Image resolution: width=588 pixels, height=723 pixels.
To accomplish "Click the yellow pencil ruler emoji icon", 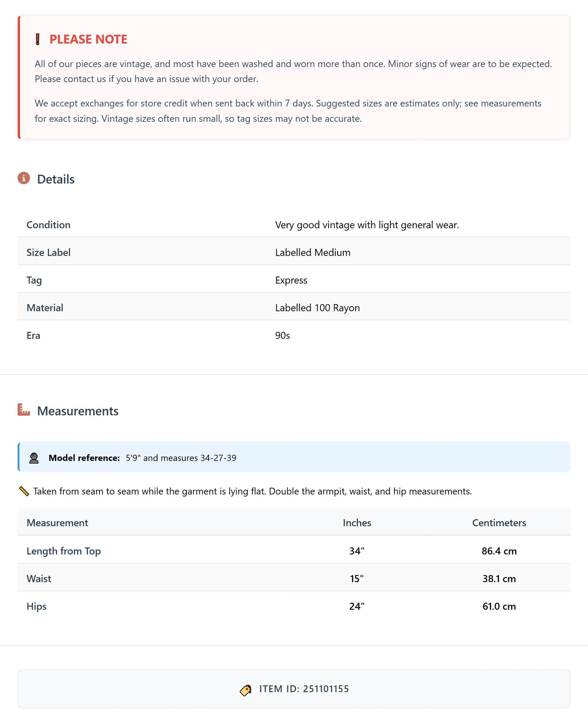I will click(24, 491).
